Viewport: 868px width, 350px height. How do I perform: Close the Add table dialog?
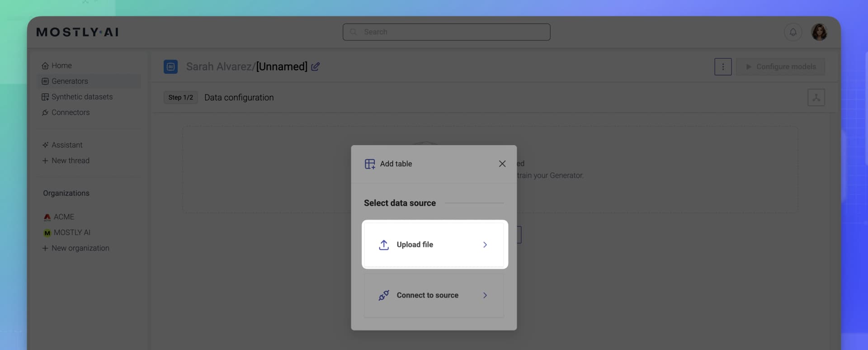point(502,164)
